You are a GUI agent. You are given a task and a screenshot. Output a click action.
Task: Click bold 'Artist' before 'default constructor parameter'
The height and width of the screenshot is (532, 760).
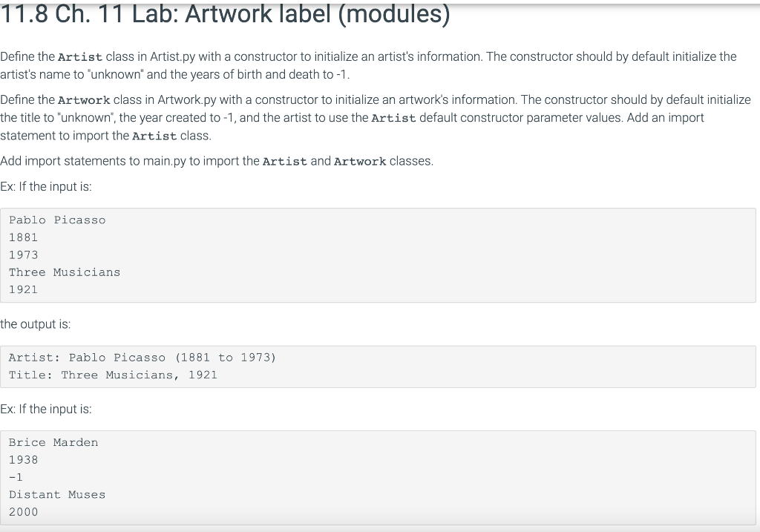pyautogui.click(x=393, y=118)
